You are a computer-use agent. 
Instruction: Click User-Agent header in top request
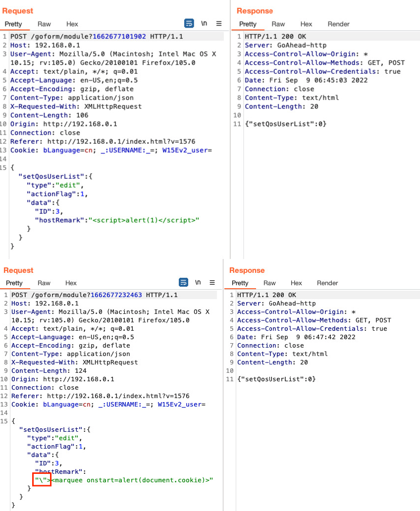click(113, 58)
